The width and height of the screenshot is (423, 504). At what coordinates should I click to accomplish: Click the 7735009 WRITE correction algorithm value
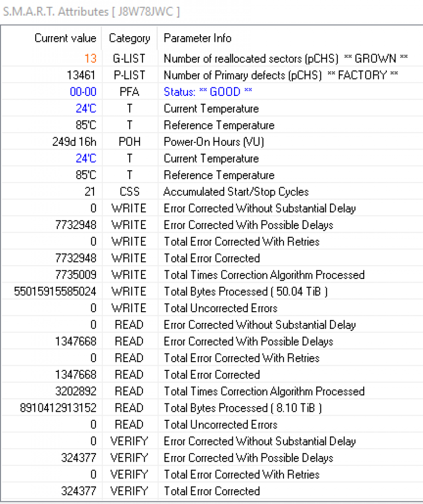click(x=77, y=275)
